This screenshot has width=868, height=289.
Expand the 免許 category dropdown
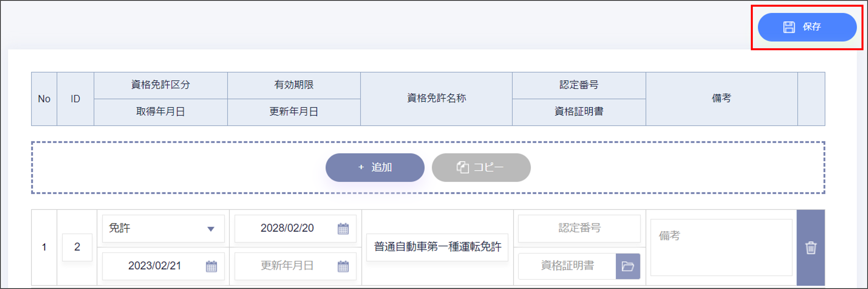point(211,229)
